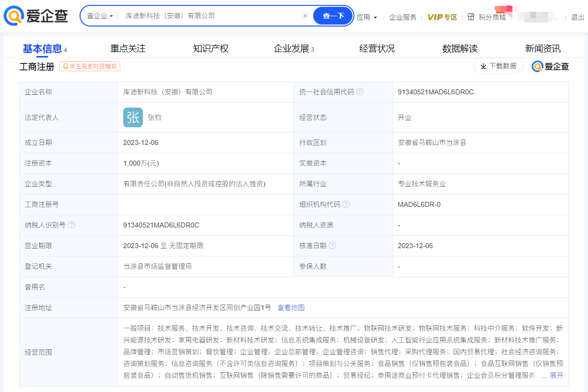Click the 下载数据 button

pyautogui.click(x=498, y=66)
